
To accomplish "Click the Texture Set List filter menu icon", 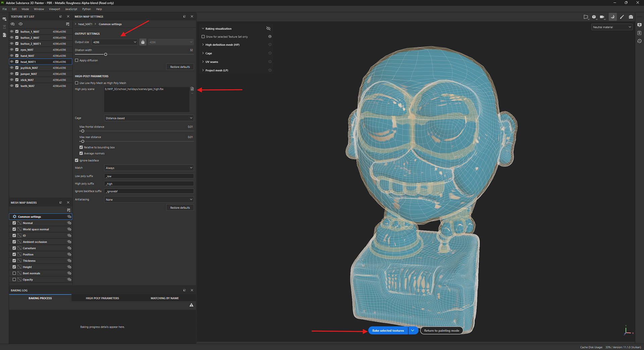I will (67, 24).
